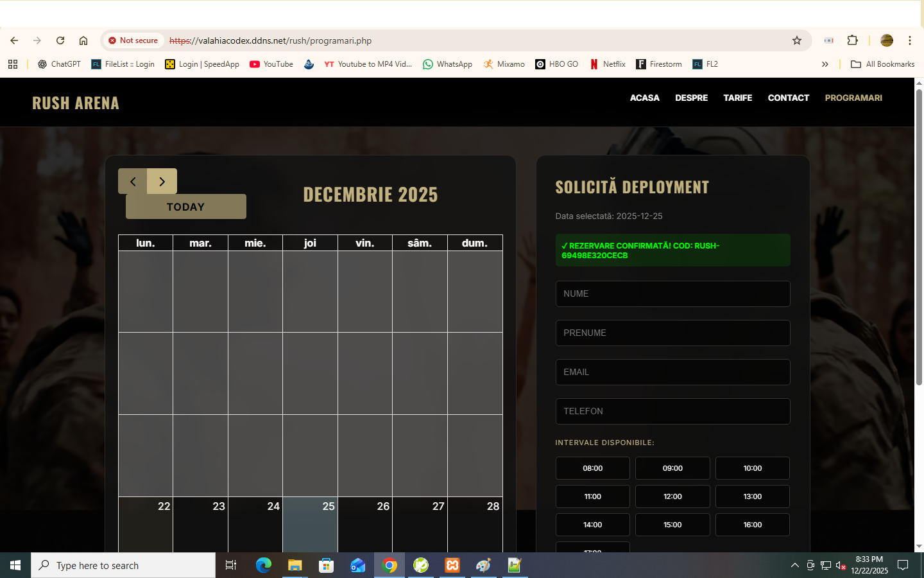Open File Explorer from the taskbar
This screenshot has width=924, height=578.
coord(295,565)
